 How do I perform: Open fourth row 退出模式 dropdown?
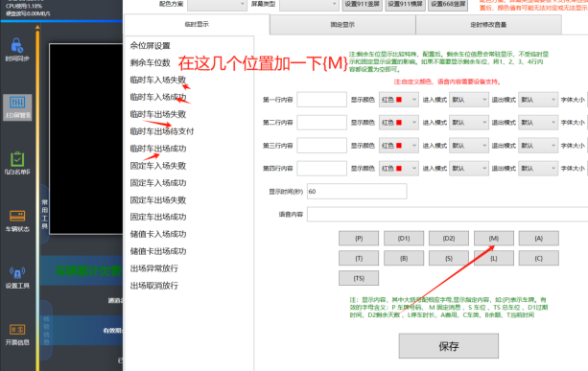click(x=538, y=169)
